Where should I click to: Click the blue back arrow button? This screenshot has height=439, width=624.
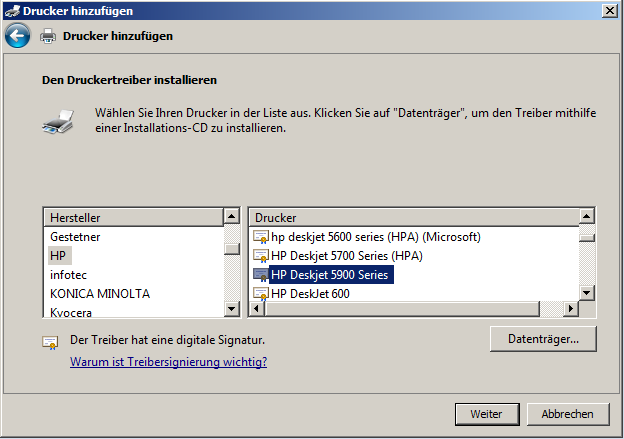[17, 36]
